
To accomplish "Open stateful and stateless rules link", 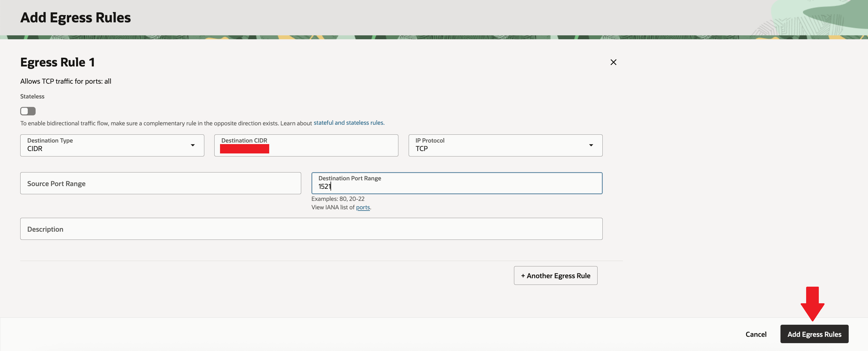I will coord(349,123).
